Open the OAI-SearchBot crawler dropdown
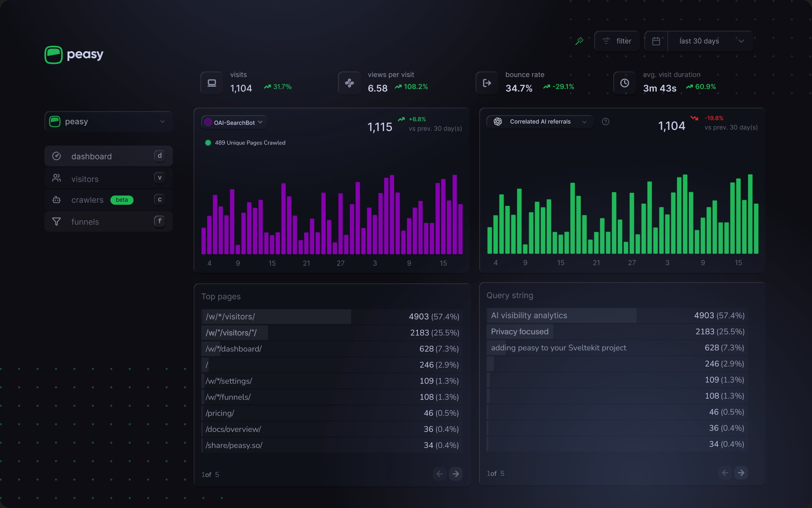The height and width of the screenshot is (508, 812). [233, 122]
